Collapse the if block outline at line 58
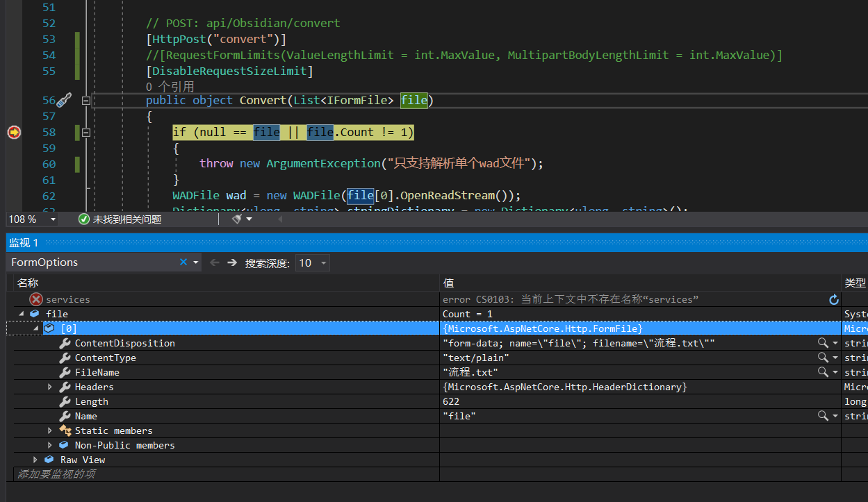The width and height of the screenshot is (868, 502). (86, 132)
